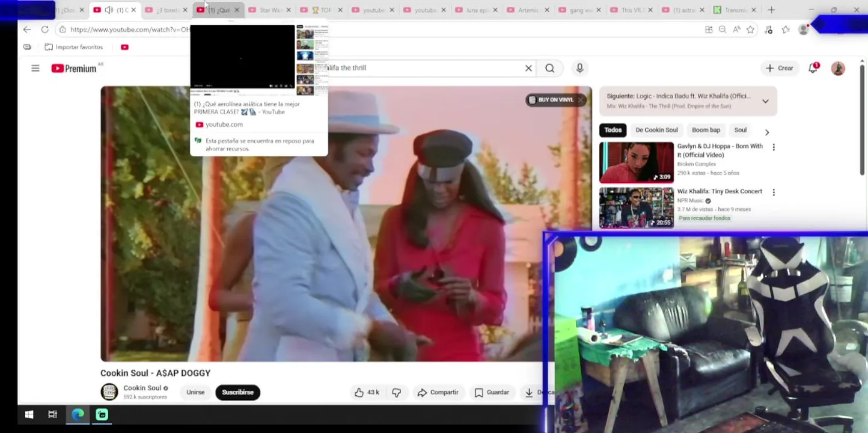Open the Gavlyn & DJ Hoppa video thumbnail
This screenshot has width=868, height=433.
(637, 162)
